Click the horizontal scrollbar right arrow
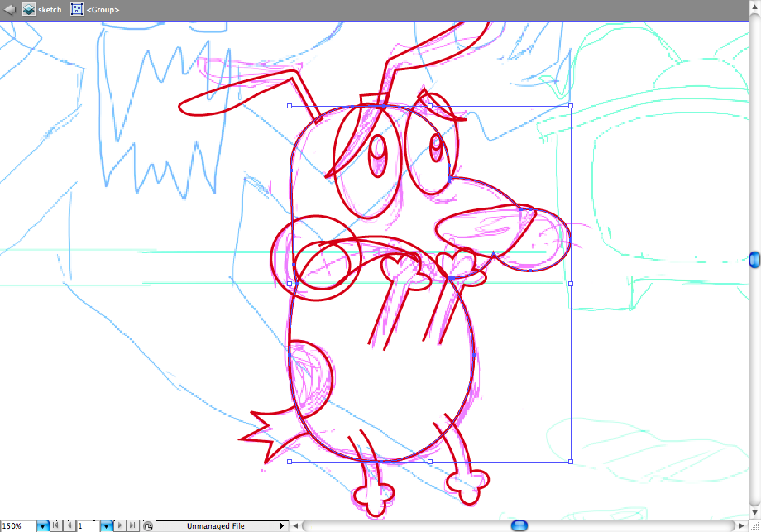 (x=742, y=525)
